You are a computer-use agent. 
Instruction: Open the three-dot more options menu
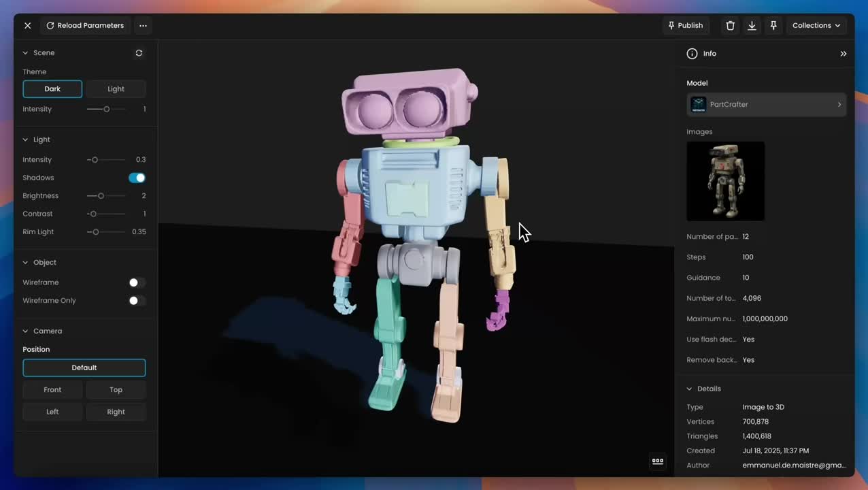click(x=143, y=25)
